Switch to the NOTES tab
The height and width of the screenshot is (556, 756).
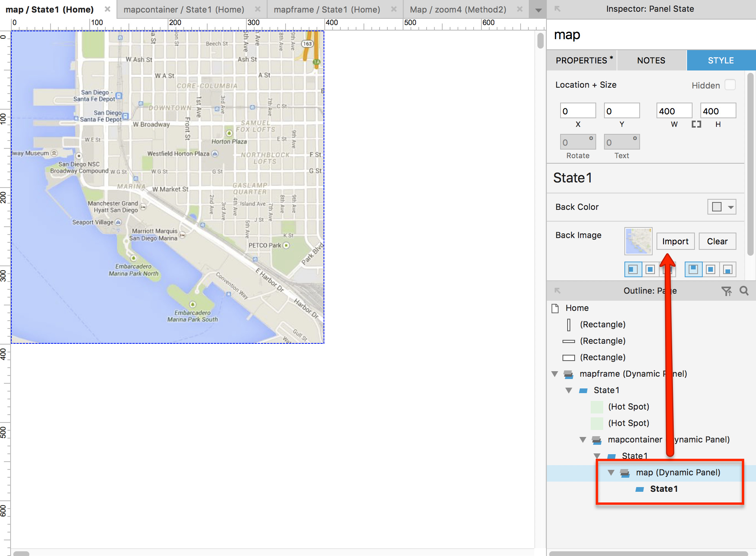coord(651,60)
